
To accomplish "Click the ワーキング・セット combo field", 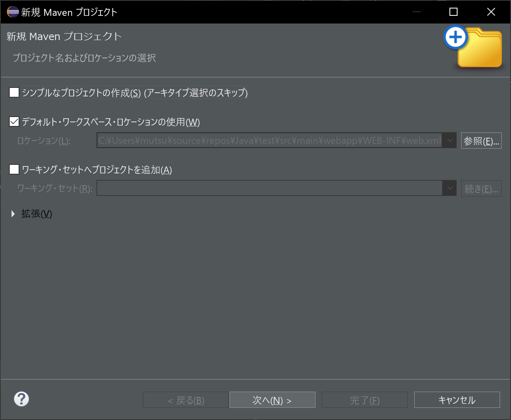I will (269, 188).
